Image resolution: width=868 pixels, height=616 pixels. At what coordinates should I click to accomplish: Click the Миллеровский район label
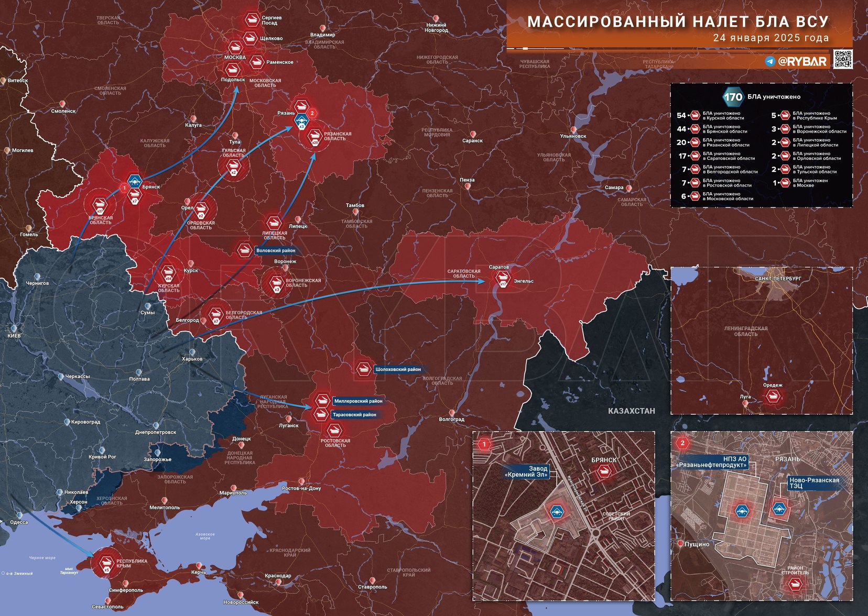click(357, 401)
